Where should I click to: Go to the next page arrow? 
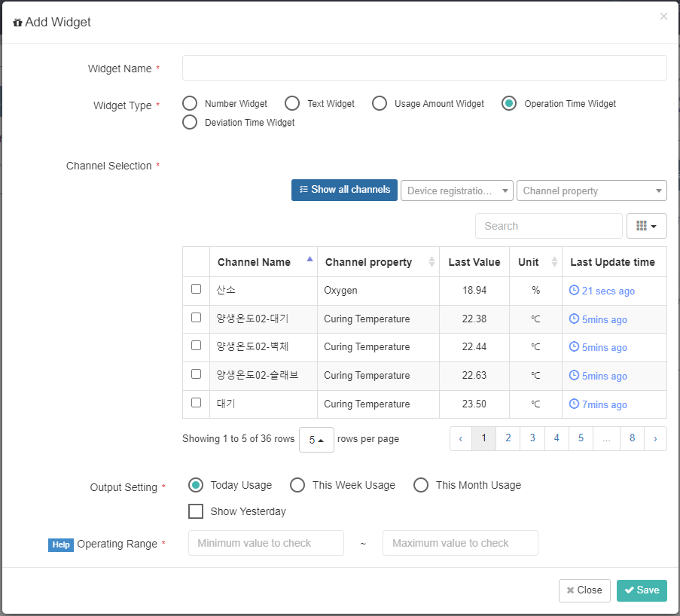655,438
